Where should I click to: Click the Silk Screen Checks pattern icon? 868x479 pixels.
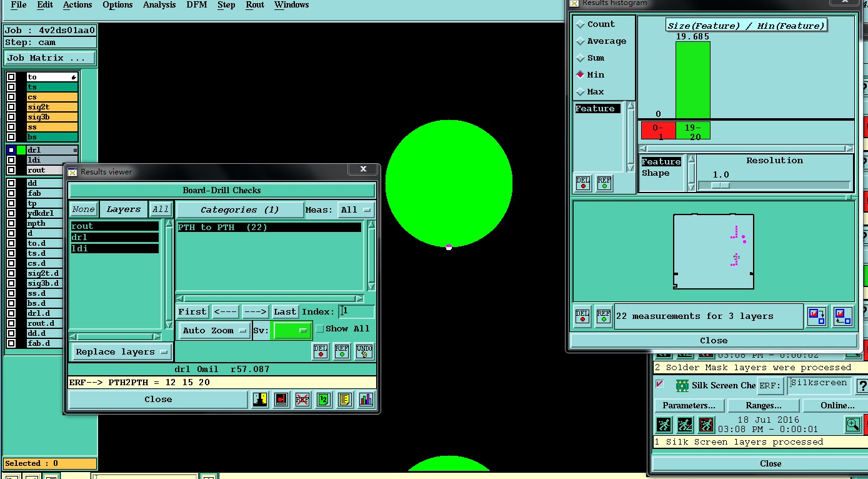point(682,385)
